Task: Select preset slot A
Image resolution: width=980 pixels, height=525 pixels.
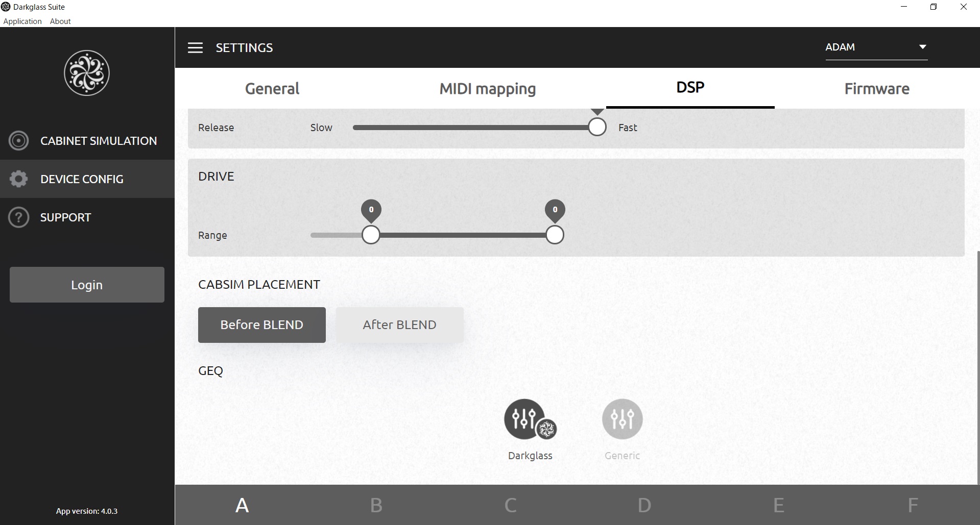Action: coord(242,505)
